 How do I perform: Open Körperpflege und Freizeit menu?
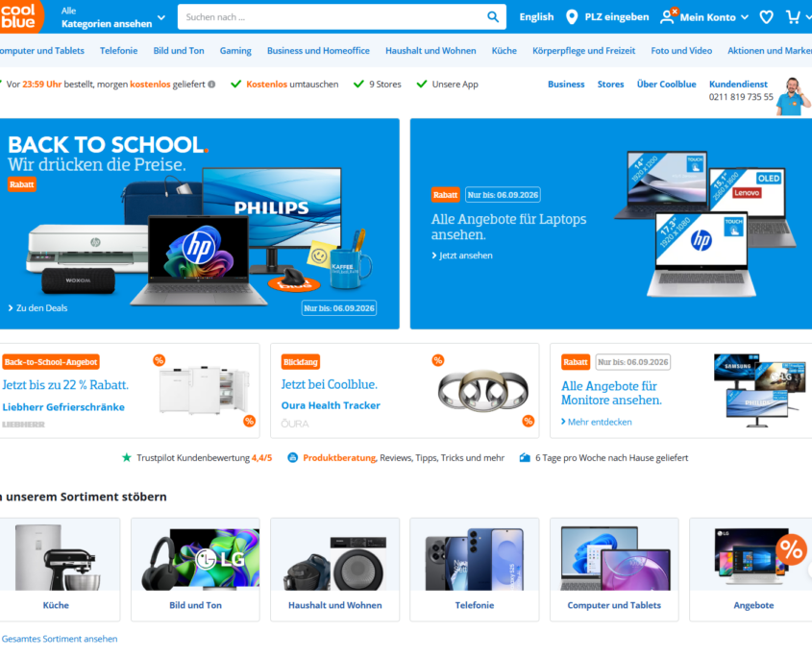(584, 51)
